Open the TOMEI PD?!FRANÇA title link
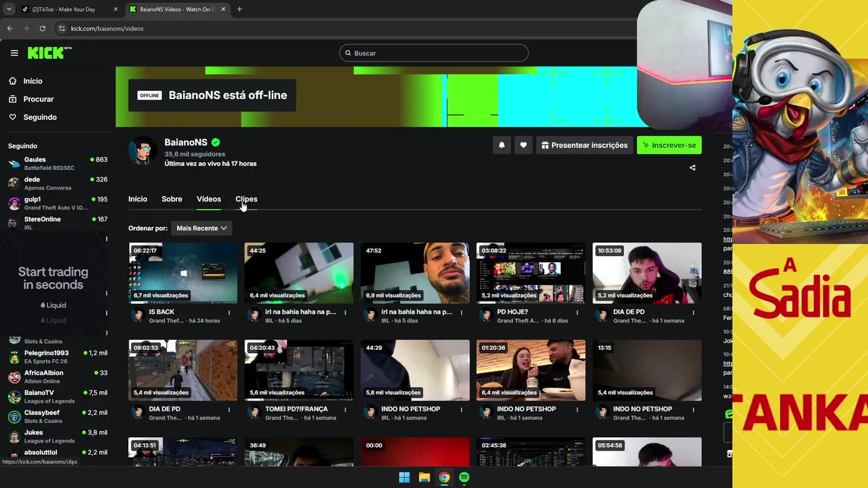Image resolution: width=868 pixels, height=488 pixels. (x=296, y=409)
